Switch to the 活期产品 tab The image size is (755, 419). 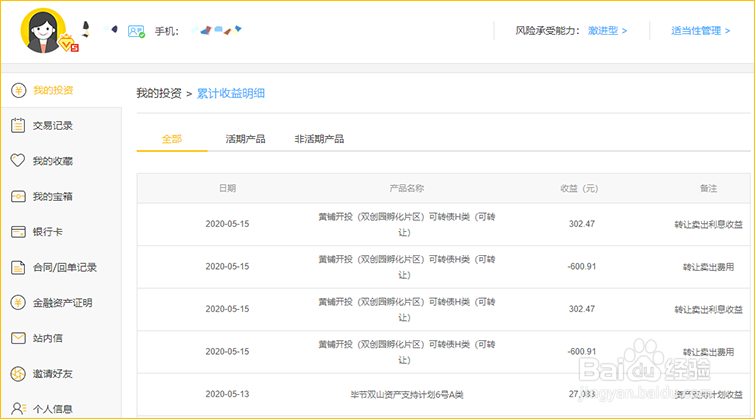pyautogui.click(x=246, y=139)
